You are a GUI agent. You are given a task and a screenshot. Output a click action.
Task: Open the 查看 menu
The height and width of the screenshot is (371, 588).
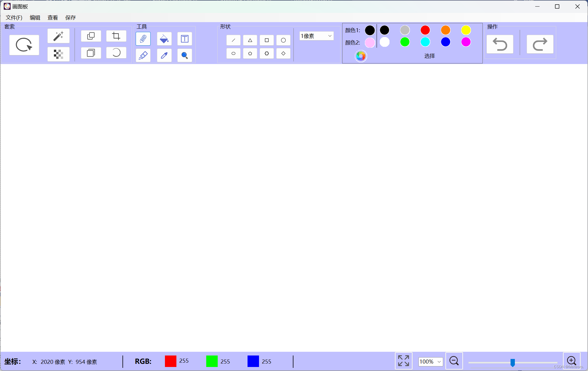[x=53, y=18]
